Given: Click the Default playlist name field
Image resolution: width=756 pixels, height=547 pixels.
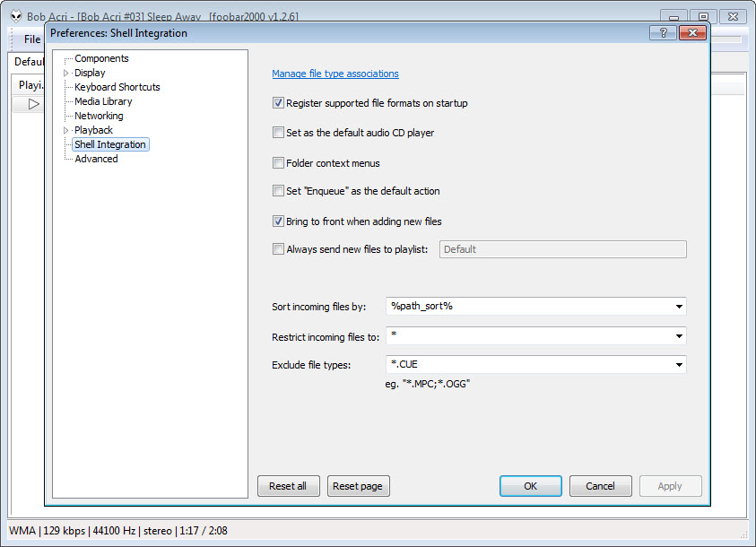Looking at the screenshot, I should [562, 249].
